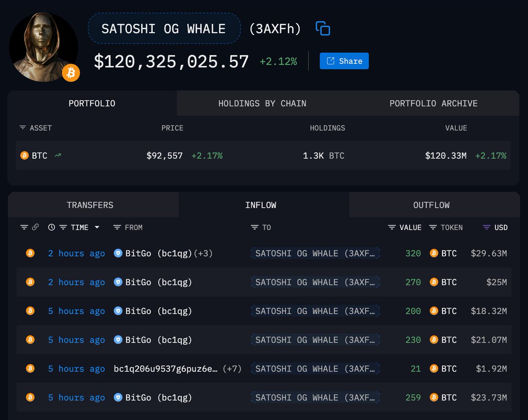This screenshot has width=528, height=420.
Task: Switch to the PORTFOLIO tab
Action: pyautogui.click(x=92, y=103)
